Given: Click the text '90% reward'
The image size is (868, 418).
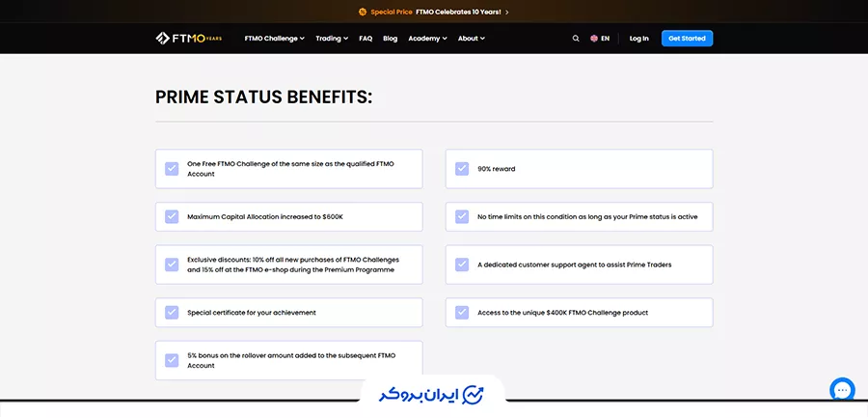Looking at the screenshot, I should [x=496, y=169].
